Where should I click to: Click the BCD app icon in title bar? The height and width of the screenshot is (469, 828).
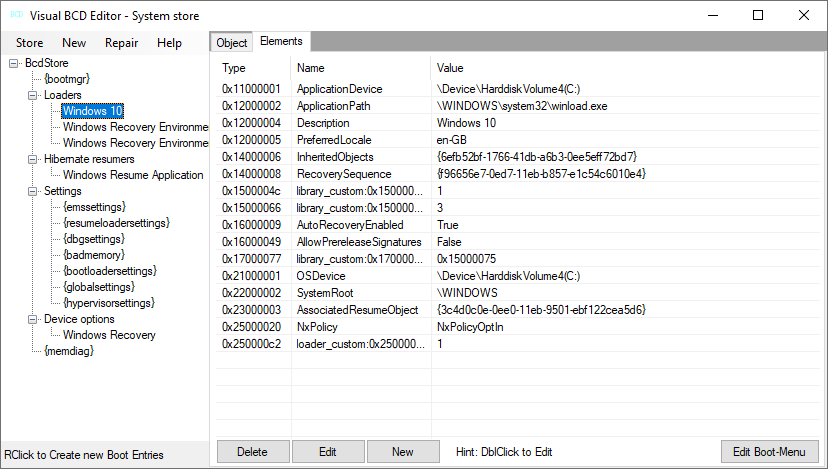click(16, 15)
